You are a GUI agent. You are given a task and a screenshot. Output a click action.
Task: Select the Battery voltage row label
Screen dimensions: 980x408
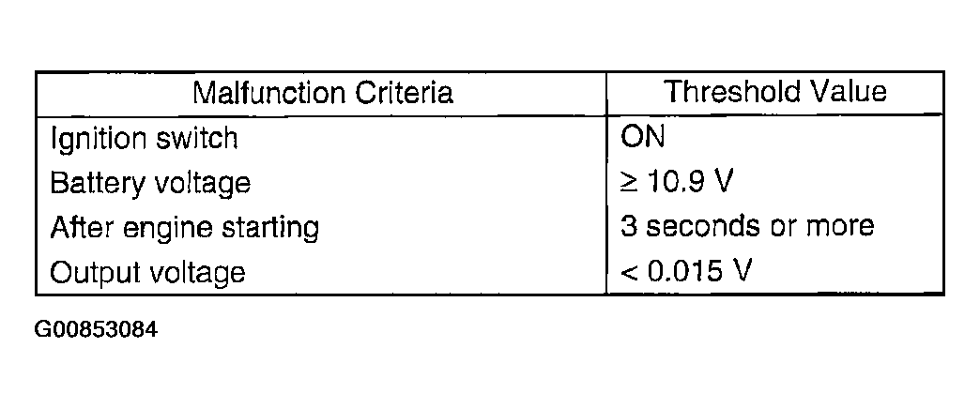150,182
